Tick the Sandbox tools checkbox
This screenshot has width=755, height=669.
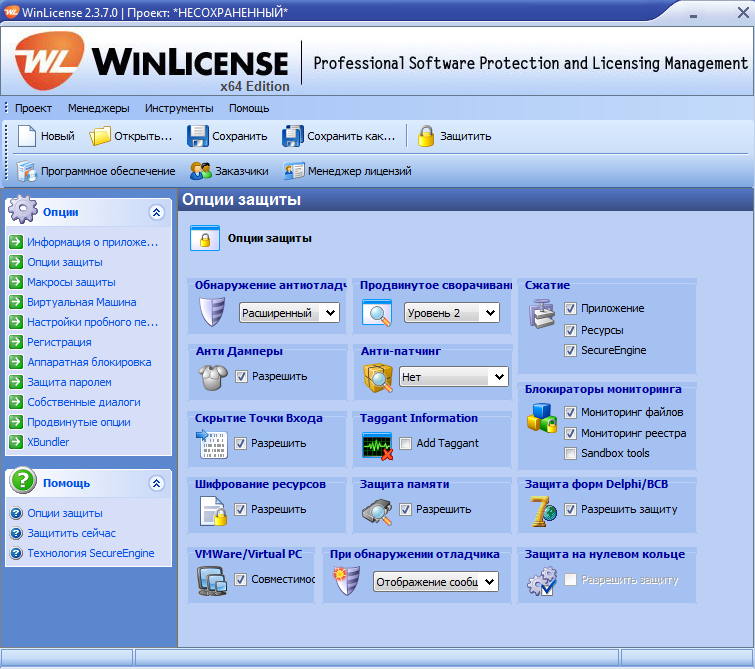pyautogui.click(x=571, y=454)
